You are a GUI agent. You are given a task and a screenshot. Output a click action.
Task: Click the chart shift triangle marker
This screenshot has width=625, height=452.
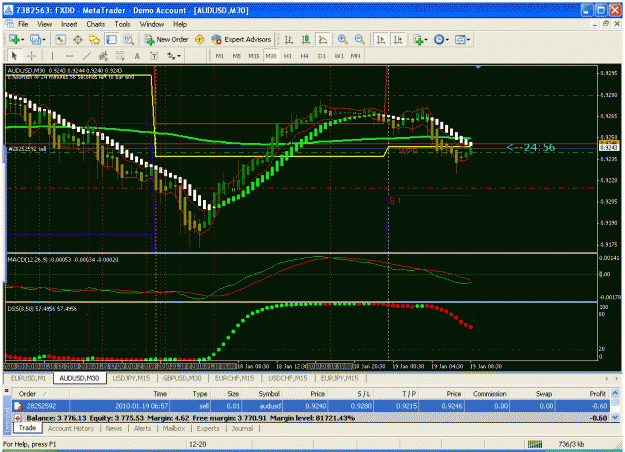[x=478, y=68]
